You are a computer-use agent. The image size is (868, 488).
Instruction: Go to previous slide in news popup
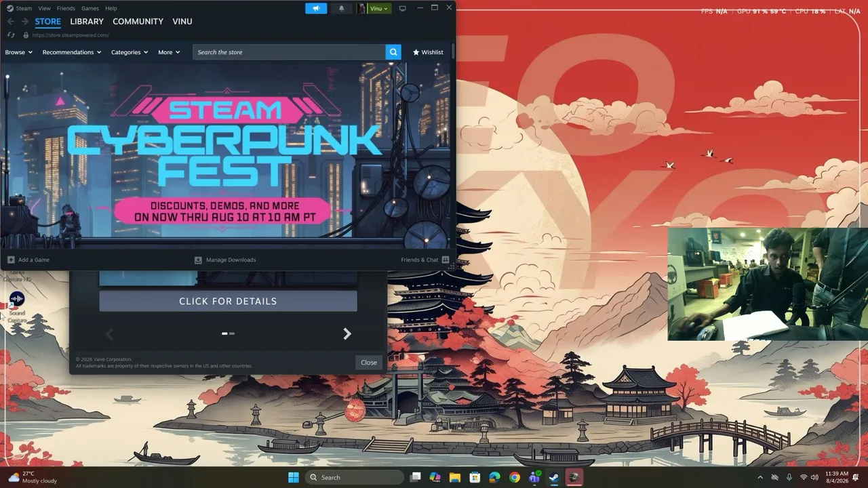[110, 333]
